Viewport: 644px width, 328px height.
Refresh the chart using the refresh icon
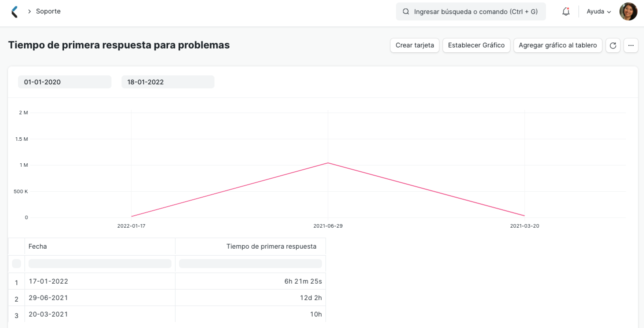coord(613,45)
